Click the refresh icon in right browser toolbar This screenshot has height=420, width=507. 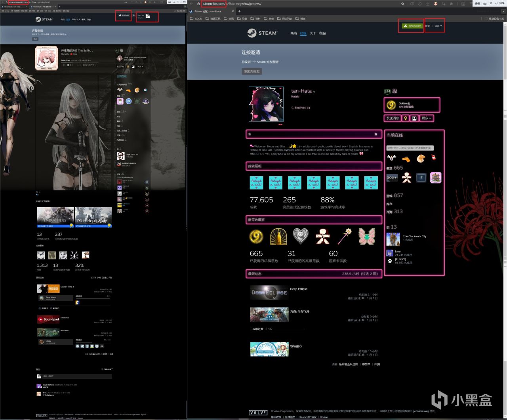point(412,4)
